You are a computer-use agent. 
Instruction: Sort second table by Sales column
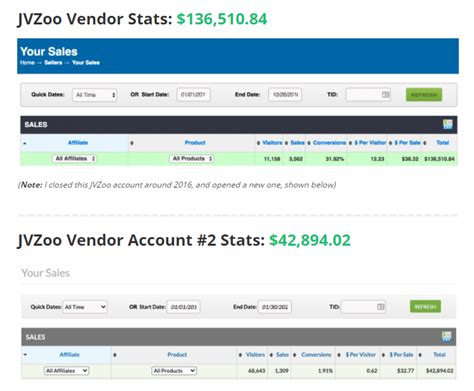(282, 355)
